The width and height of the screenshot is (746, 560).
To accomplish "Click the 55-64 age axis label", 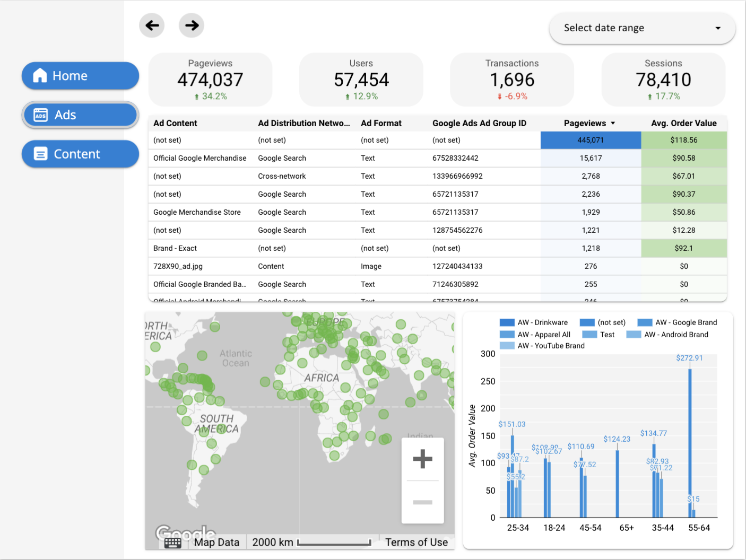I will click(x=699, y=528).
